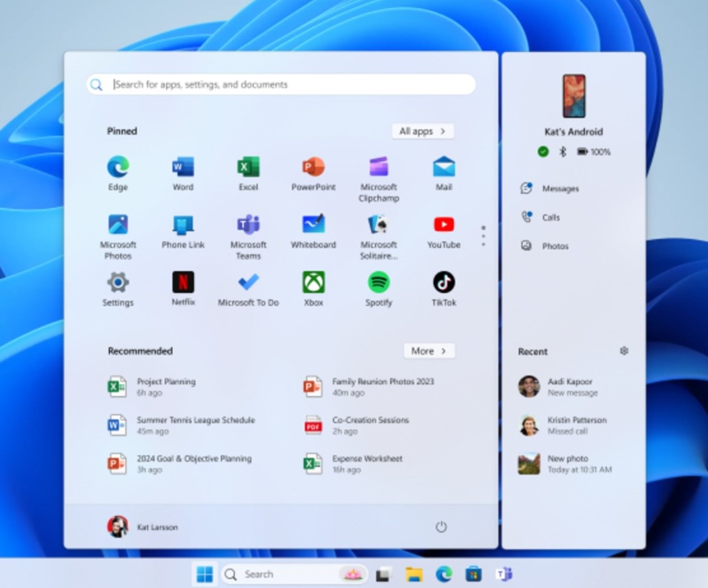Screen dimensions: 708x588
Task: Open Kat Larsson user account button
Action: click(143, 527)
